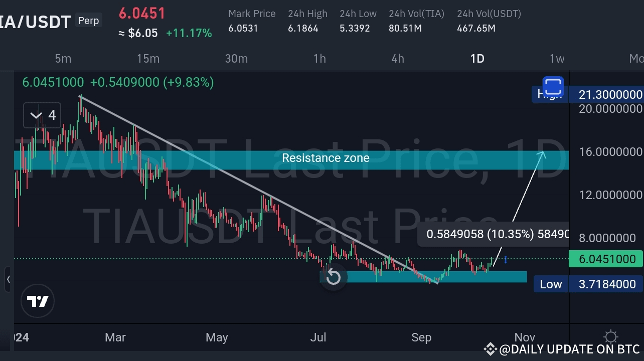Click the 24h High value 6.1864
This screenshot has height=361, width=644.
tap(303, 28)
